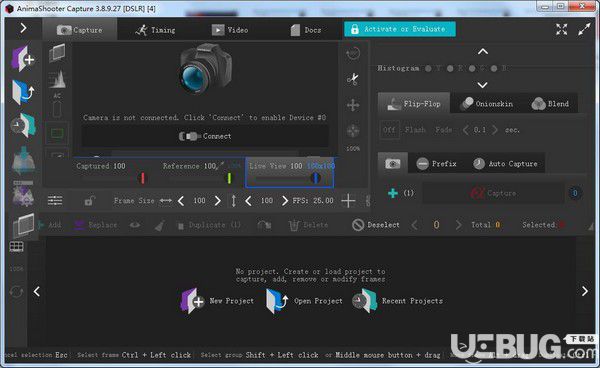Expand the left sidebar with the chevron
This screenshot has height=368, width=600.
pos(23,28)
